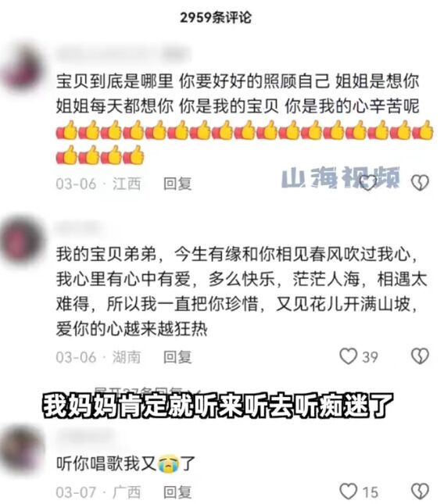The height and width of the screenshot is (504, 444).
Task: Reply to the 广西 comment via 回复
Action: tap(177, 492)
